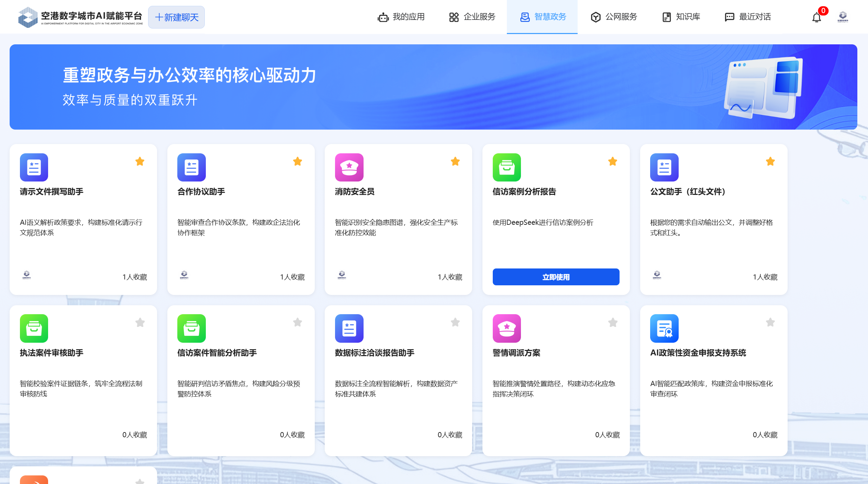Viewport: 868px width, 484px height.
Task: Switch to the 企业服务 tab
Action: tap(472, 16)
